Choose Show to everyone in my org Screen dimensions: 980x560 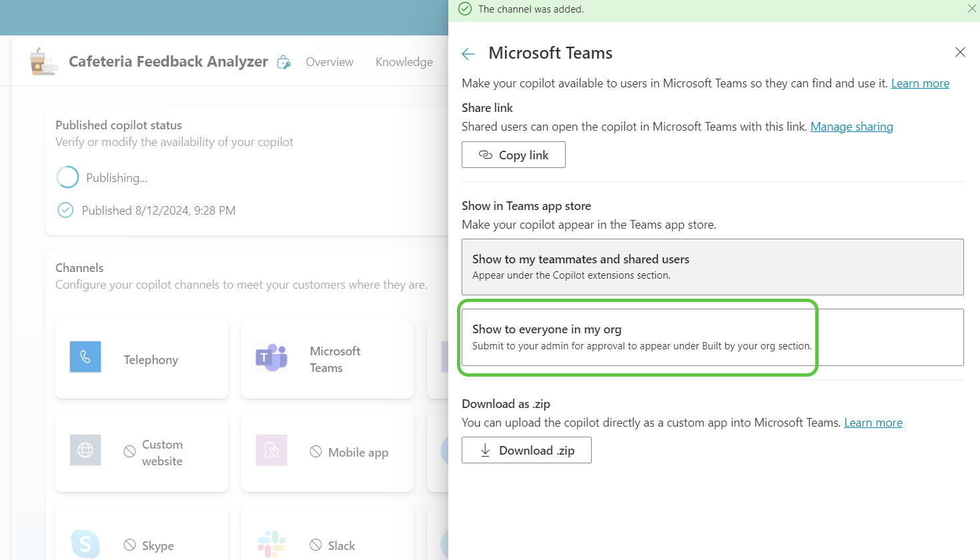[x=712, y=337]
